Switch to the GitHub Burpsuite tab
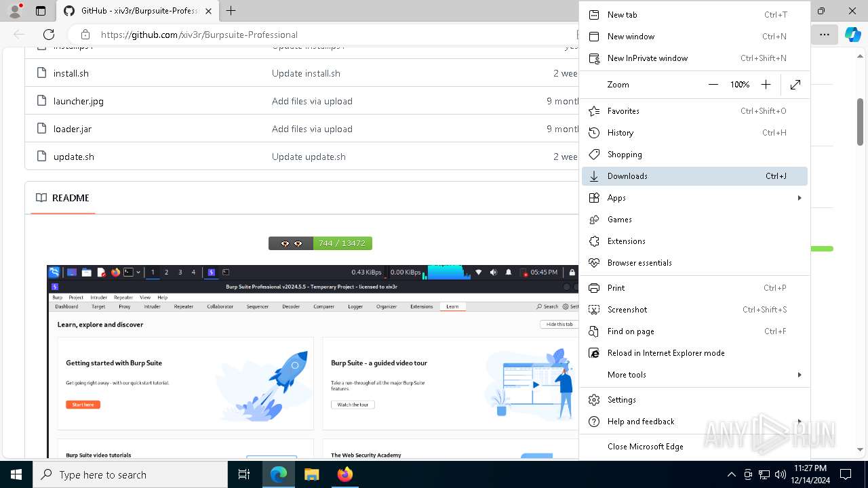This screenshot has width=868, height=488. pyautogui.click(x=138, y=11)
